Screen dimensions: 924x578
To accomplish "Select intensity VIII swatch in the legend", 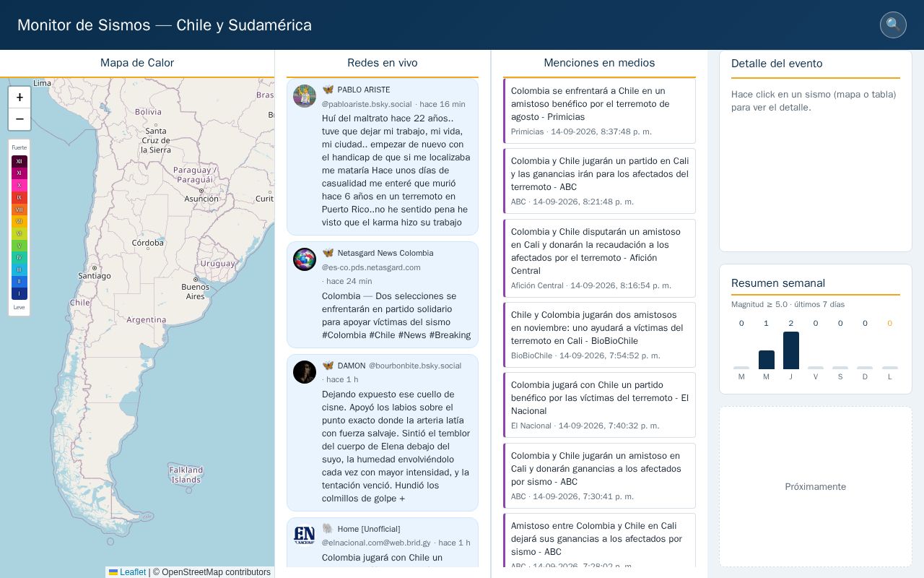I will (19, 210).
